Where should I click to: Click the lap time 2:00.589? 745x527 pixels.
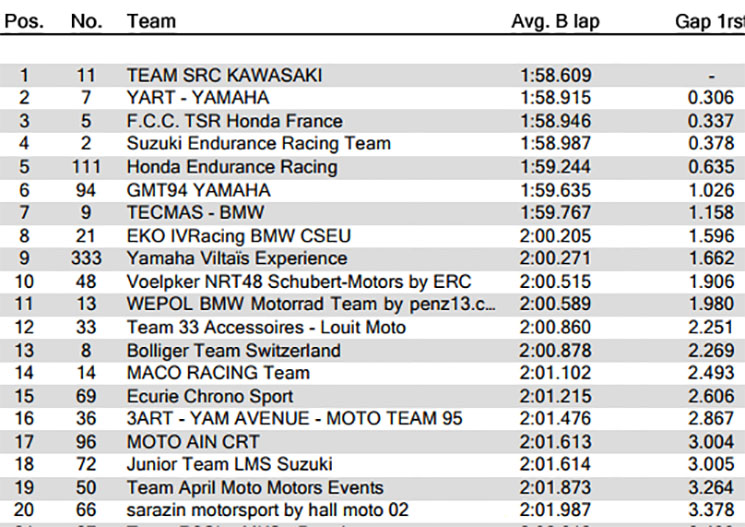(x=555, y=304)
